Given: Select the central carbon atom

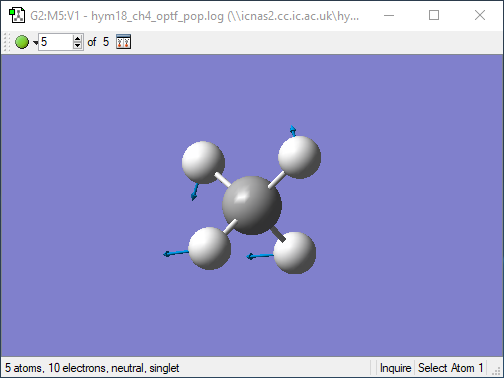Looking at the screenshot, I should tap(252, 205).
